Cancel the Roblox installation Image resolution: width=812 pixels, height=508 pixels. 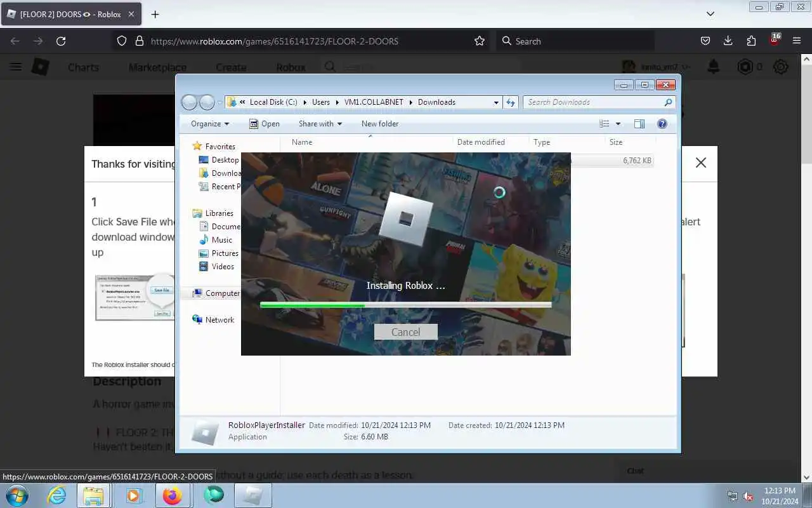pos(405,332)
